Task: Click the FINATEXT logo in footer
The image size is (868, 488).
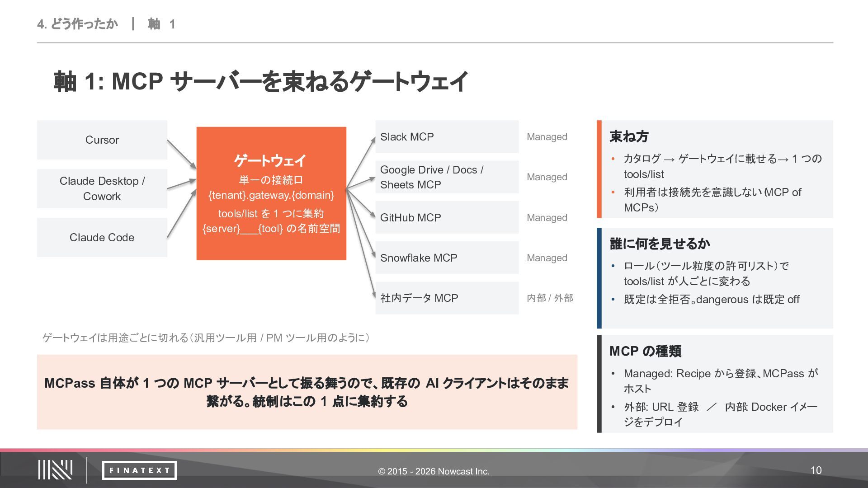Action: pyautogui.click(x=139, y=470)
